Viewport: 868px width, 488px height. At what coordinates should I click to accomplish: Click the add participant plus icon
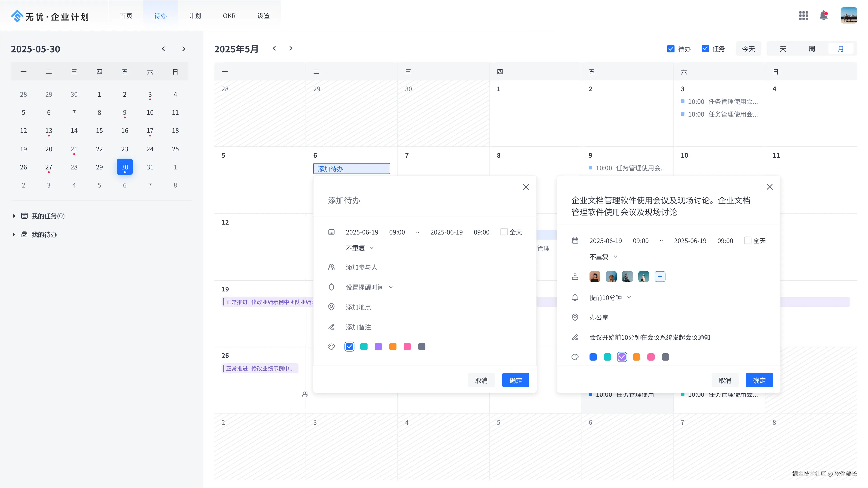point(660,277)
